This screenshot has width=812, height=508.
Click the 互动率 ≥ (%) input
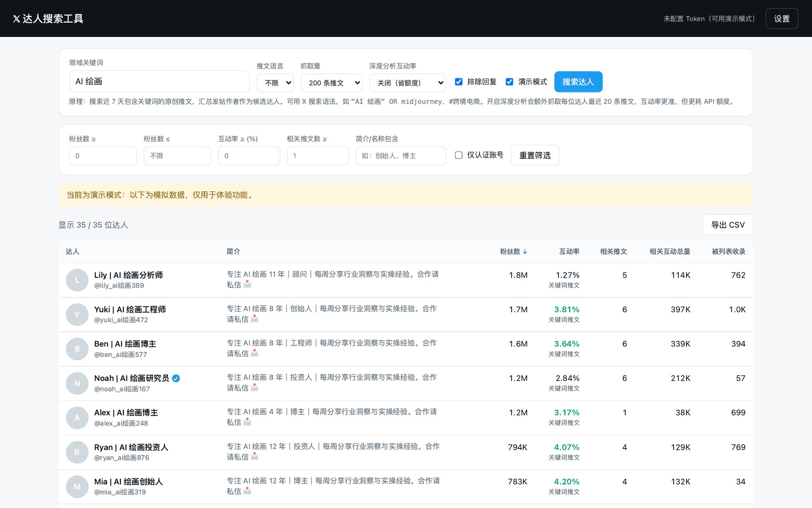249,156
